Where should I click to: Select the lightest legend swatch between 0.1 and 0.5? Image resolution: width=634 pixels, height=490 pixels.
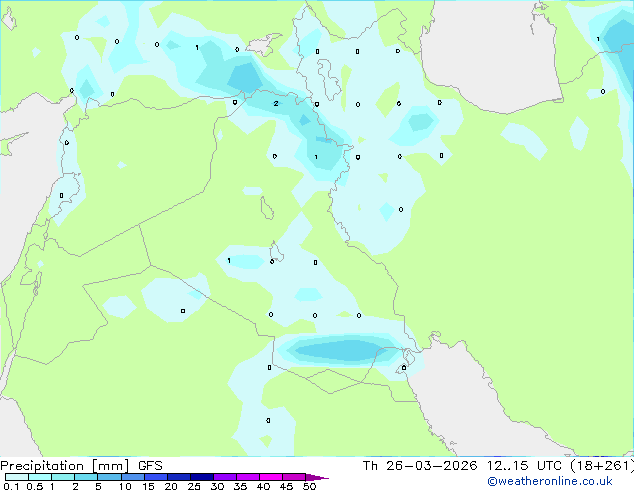tap(17, 477)
